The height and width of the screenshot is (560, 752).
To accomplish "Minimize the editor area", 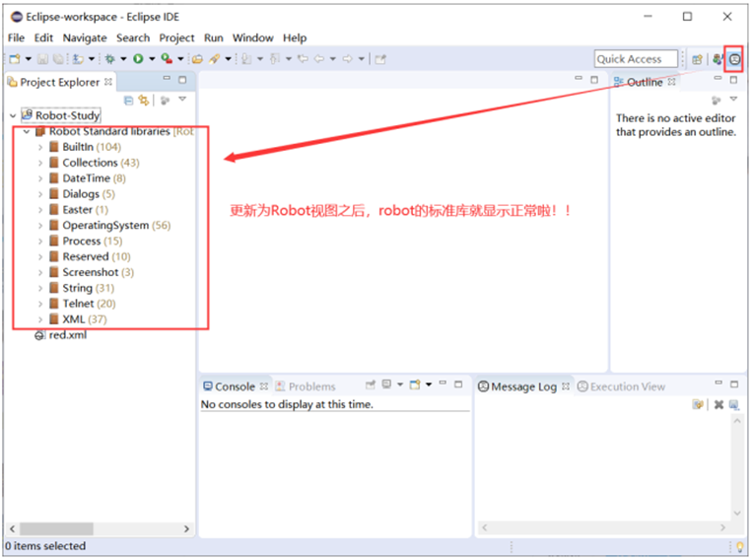I will point(579,78).
